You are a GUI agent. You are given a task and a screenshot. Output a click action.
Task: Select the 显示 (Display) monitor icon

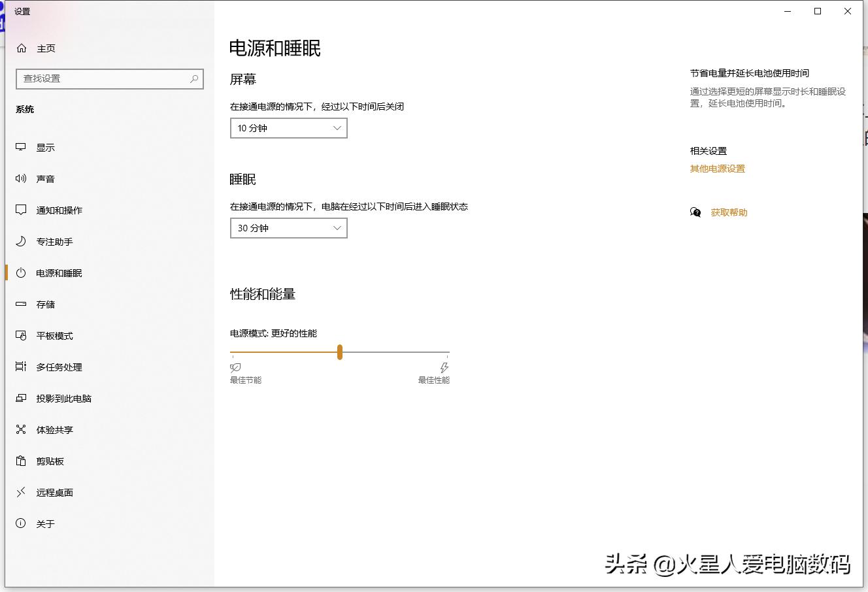[22, 147]
